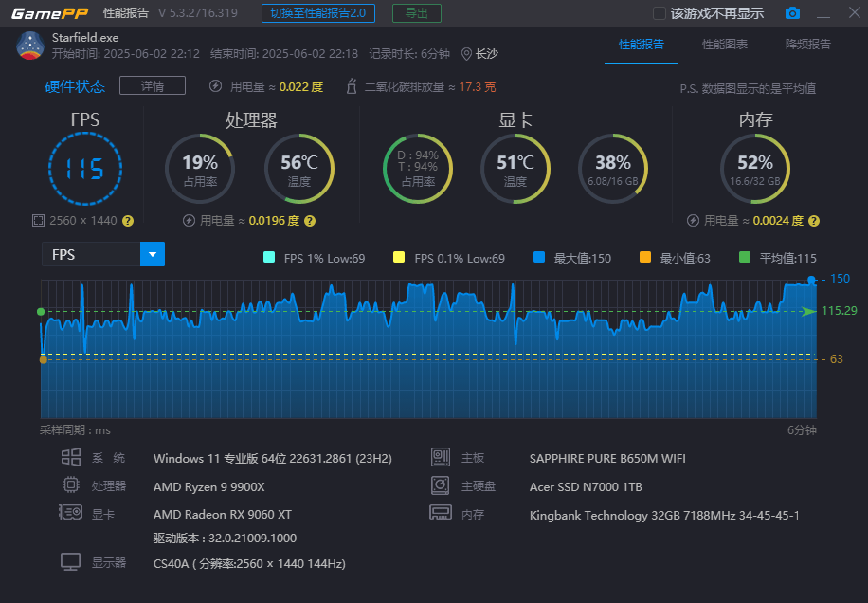Screen dimensions: 868x603
Task: Click the resolution frame icon beside 2560 x 1440
Action: [38, 221]
